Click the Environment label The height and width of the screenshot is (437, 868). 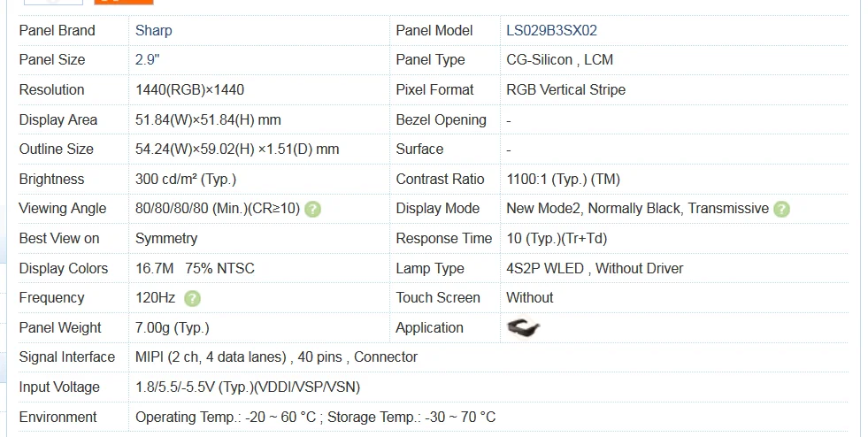click(58, 417)
